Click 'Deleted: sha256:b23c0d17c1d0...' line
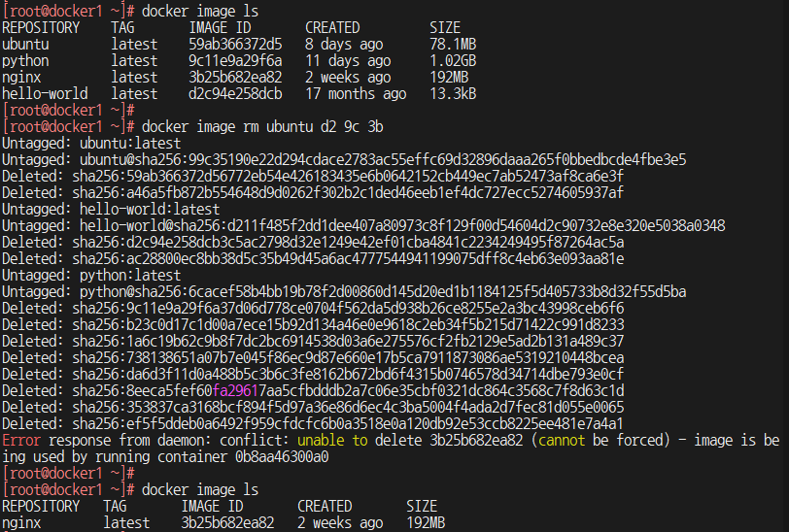This screenshot has height=532, width=789. [313, 325]
